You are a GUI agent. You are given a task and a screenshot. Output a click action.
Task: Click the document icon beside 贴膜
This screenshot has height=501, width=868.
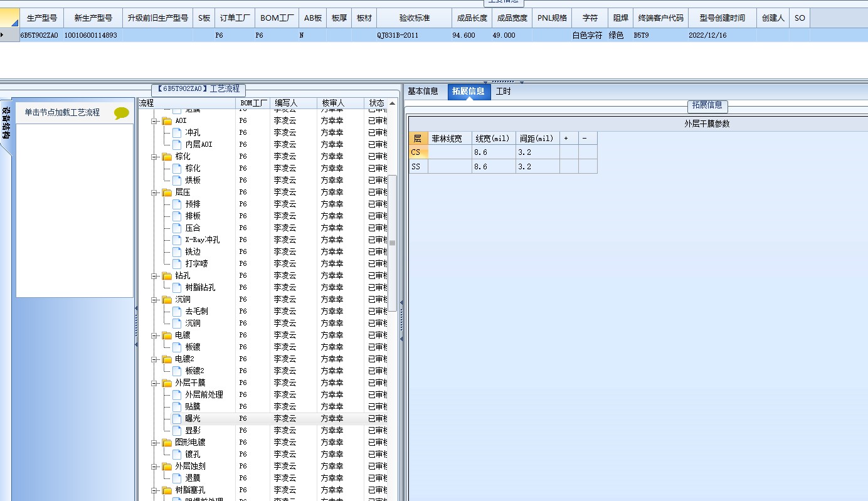tap(177, 406)
